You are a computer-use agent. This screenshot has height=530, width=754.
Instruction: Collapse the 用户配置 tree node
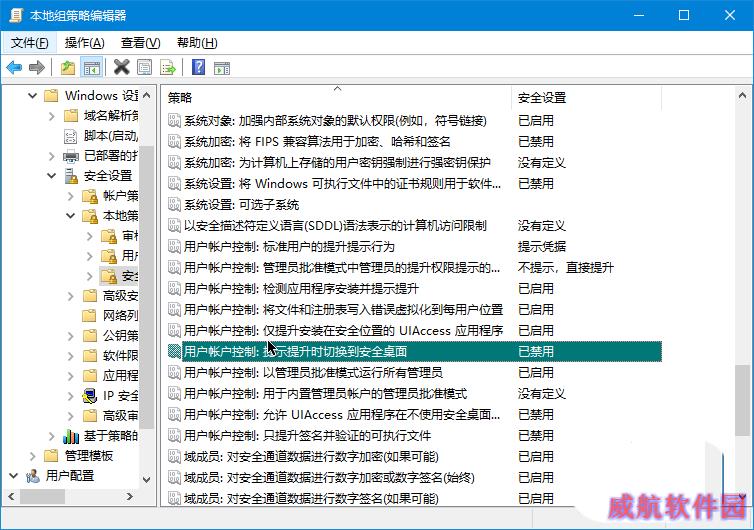12,476
